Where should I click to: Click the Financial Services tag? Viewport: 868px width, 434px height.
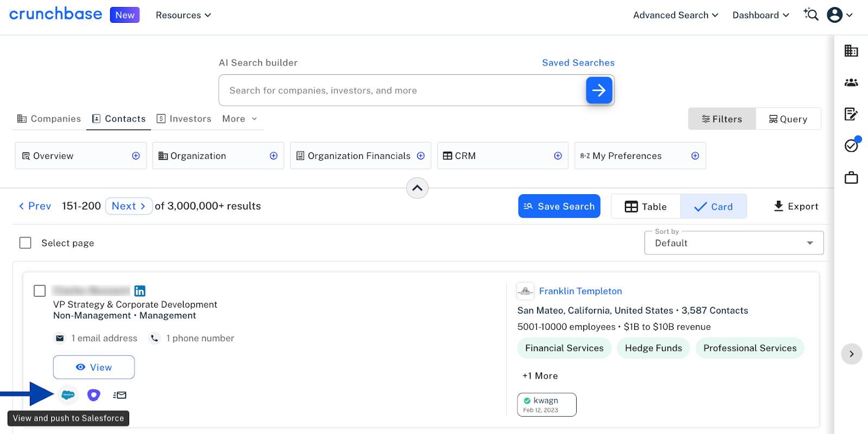564,348
